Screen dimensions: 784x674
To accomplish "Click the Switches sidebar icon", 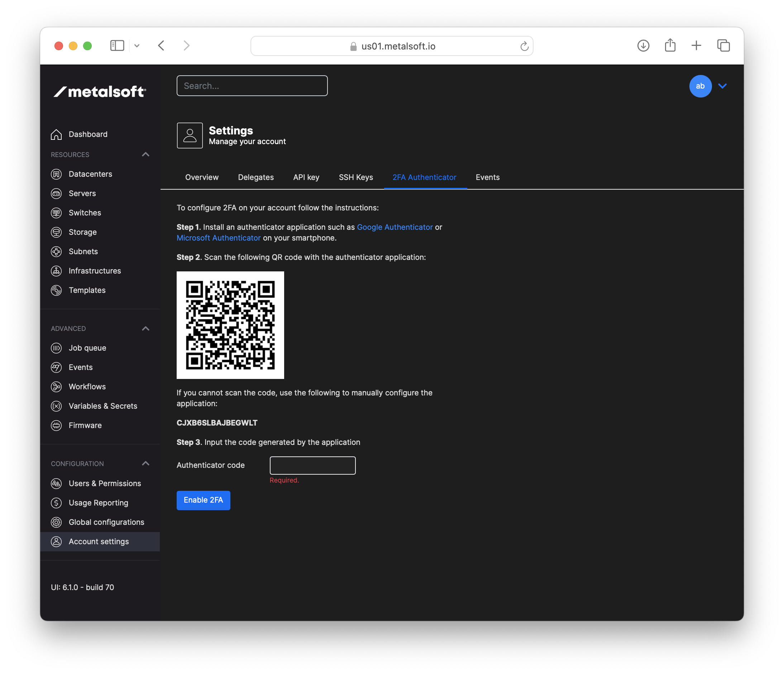I will pos(56,213).
